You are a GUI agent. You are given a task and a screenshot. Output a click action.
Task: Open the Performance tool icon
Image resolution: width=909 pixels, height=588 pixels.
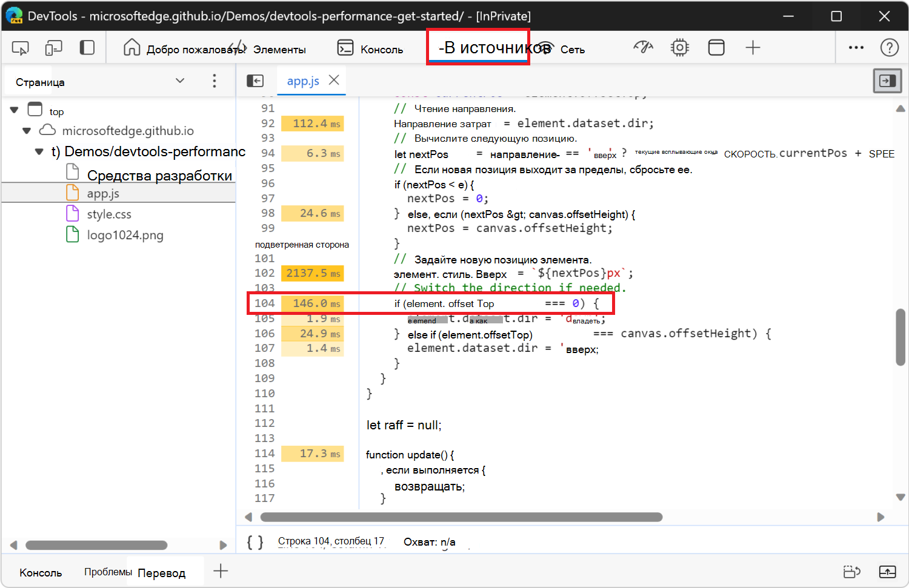[644, 47]
